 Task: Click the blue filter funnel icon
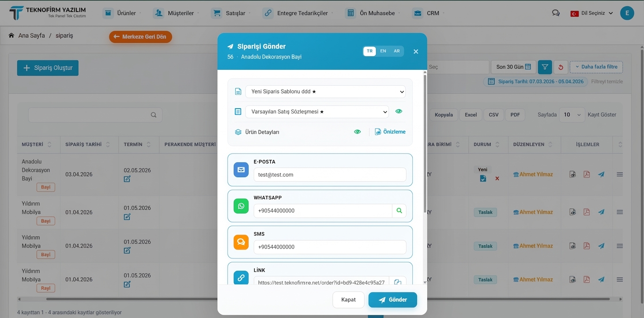click(x=545, y=67)
